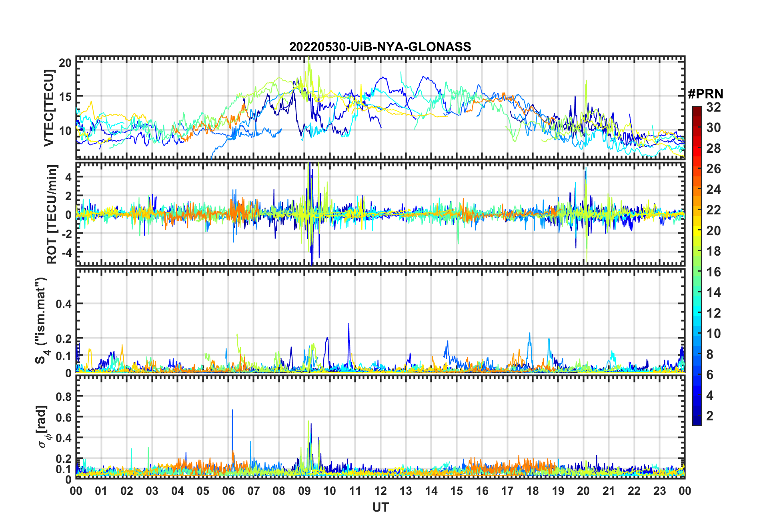Image resolution: width=761 pixels, height=532 pixels.
Task: Select dark red top of PRN colorbar
Action: click(x=697, y=109)
